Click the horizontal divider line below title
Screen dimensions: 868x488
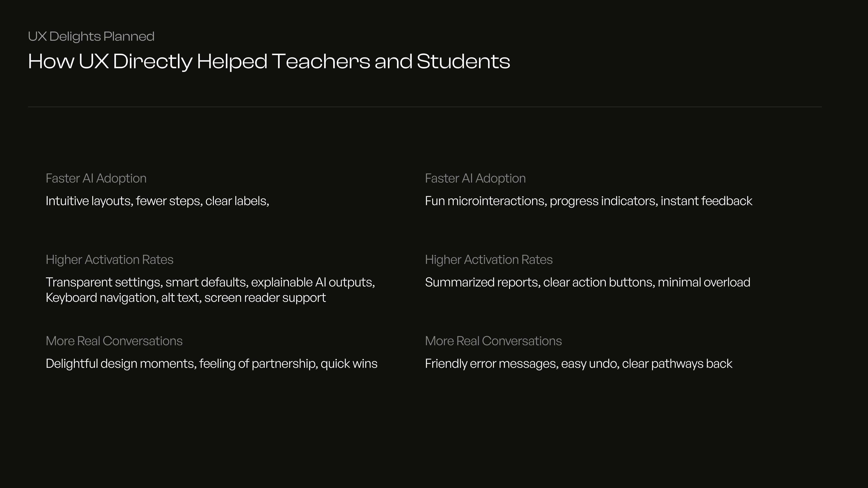[425, 107]
